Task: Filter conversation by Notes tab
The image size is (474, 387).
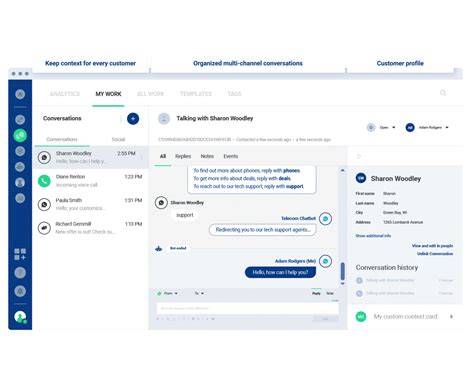Action: tap(207, 156)
